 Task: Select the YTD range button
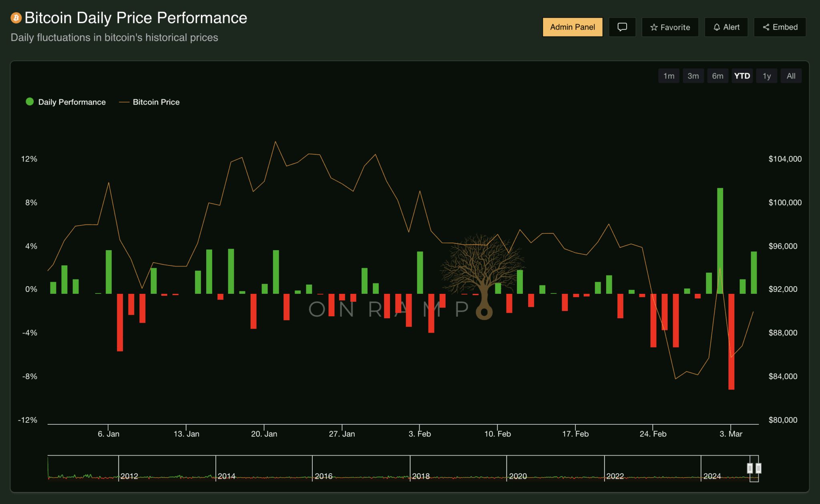742,76
